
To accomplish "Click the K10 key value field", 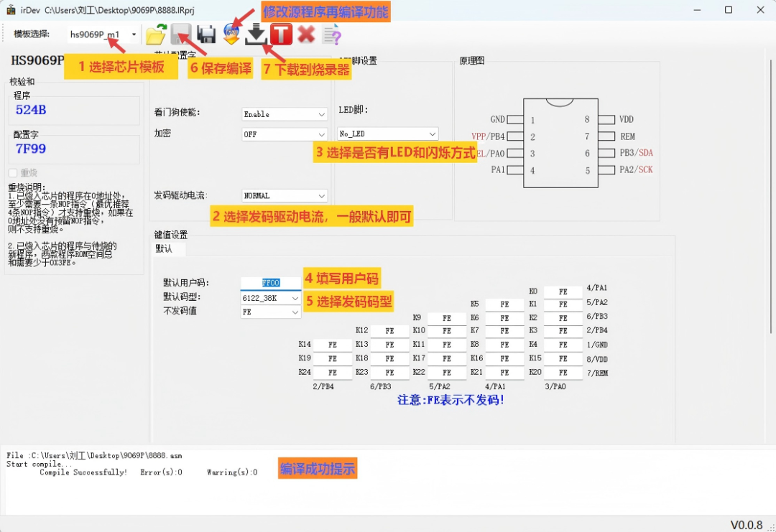I will click(x=446, y=331).
